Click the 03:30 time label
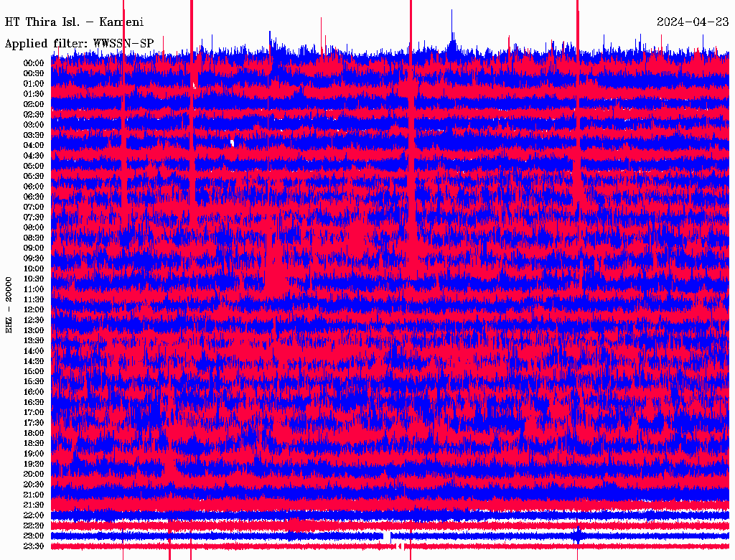 coord(34,136)
